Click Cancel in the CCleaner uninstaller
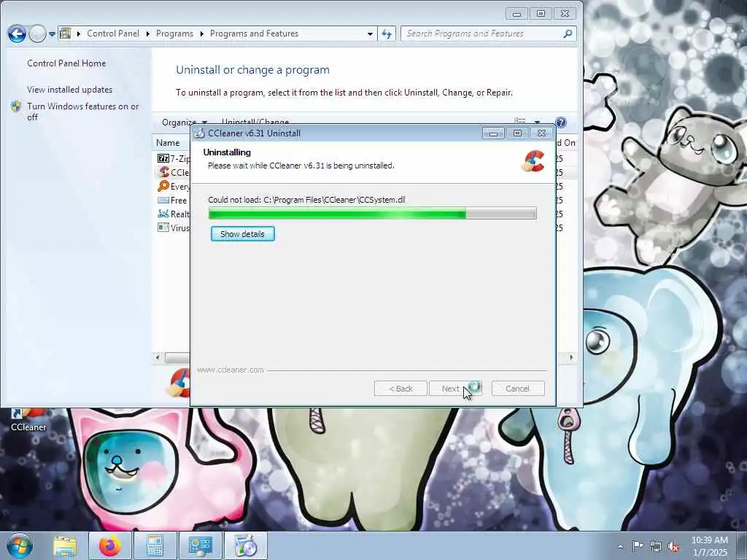The height and width of the screenshot is (560, 747). pos(517,389)
